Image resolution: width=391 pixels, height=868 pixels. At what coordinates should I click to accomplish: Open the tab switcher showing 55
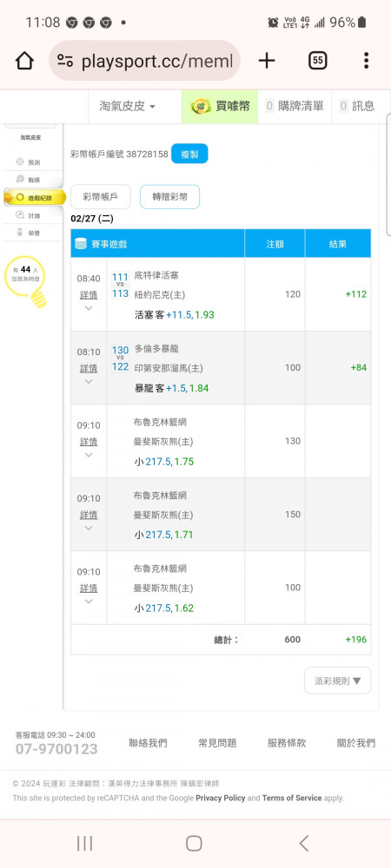pyautogui.click(x=317, y=61)
